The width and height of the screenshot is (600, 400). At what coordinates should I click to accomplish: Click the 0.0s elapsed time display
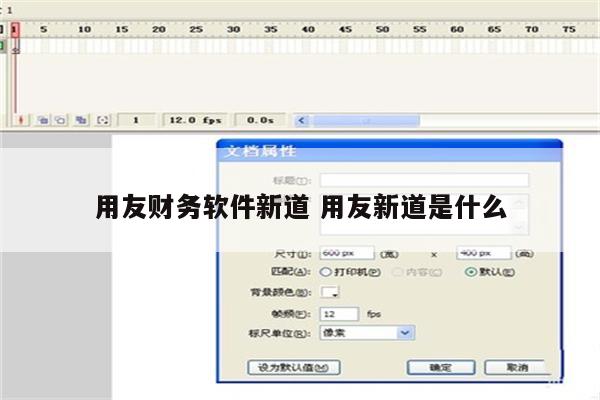coord(260,120)
